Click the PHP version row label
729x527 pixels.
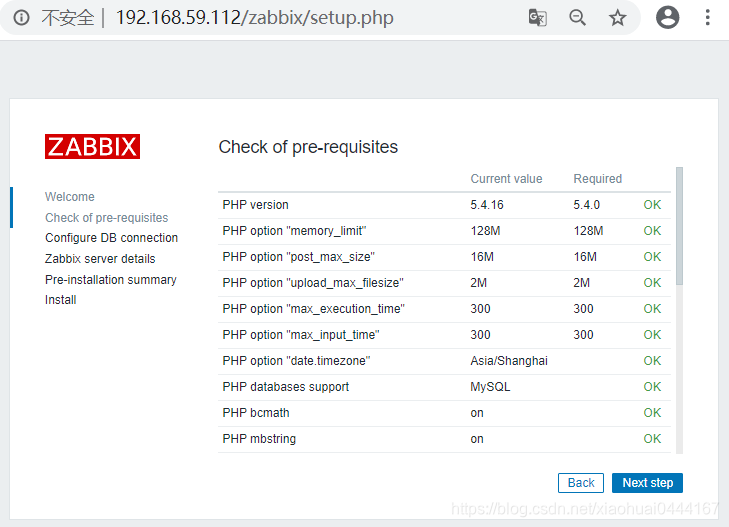tap(255, 204)
